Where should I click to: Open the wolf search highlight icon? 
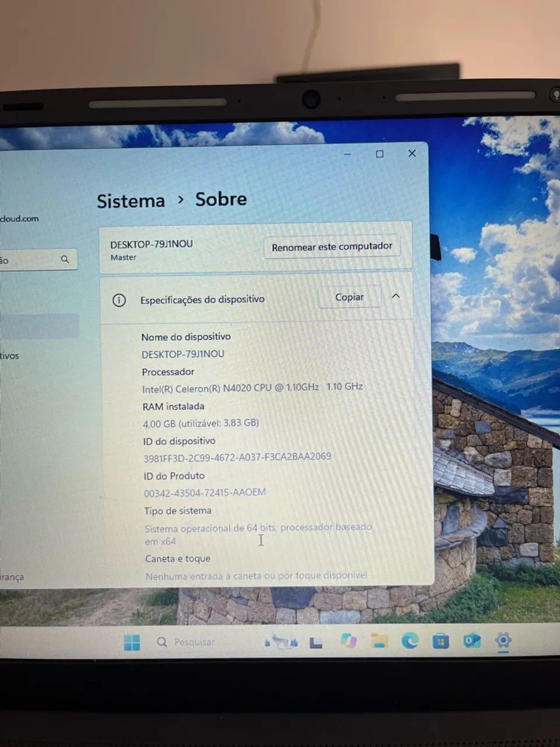click(282, 642)
